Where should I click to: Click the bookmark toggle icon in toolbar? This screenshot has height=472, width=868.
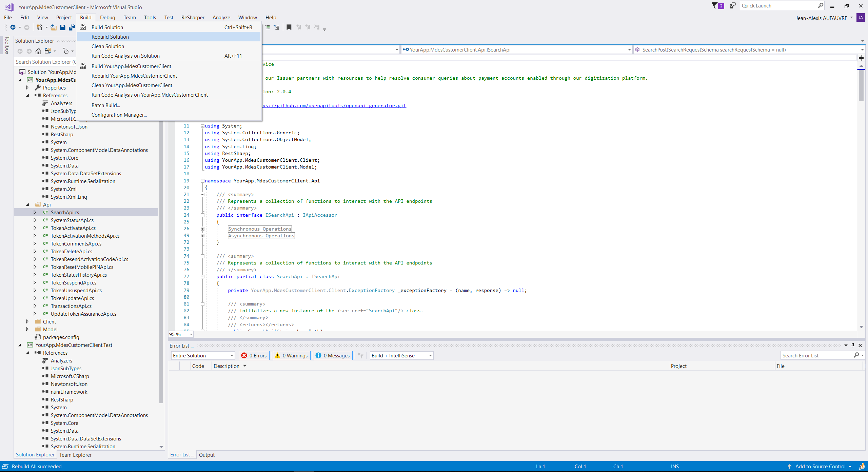289,27
